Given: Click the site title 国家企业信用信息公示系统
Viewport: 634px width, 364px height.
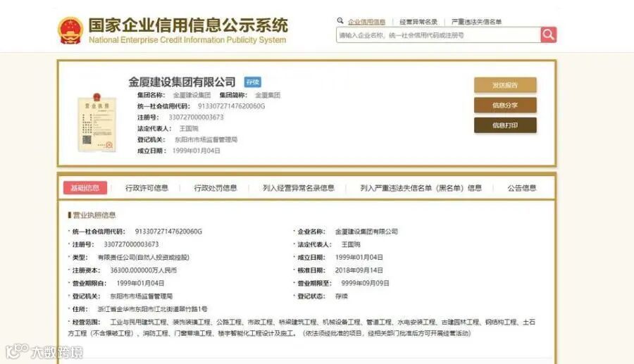Looking at the screenshot, I should [188, 25].
